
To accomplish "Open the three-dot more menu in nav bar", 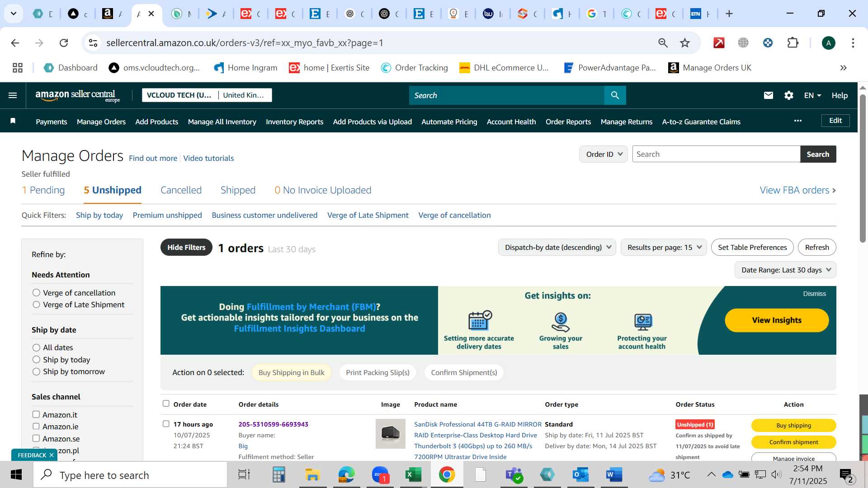I will pyautogui.click(x=797, y=121).
